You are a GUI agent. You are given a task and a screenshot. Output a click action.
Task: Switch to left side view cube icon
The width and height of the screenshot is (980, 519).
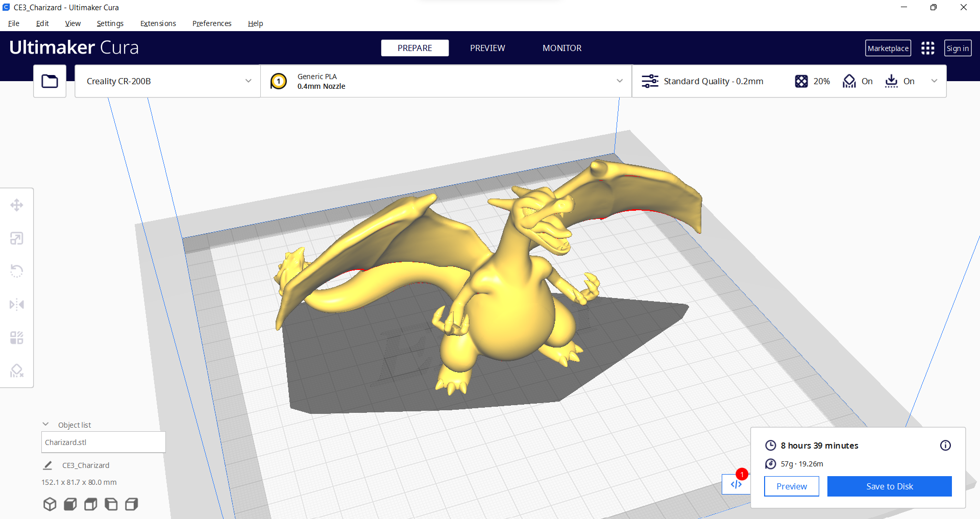tap(111, 504)
